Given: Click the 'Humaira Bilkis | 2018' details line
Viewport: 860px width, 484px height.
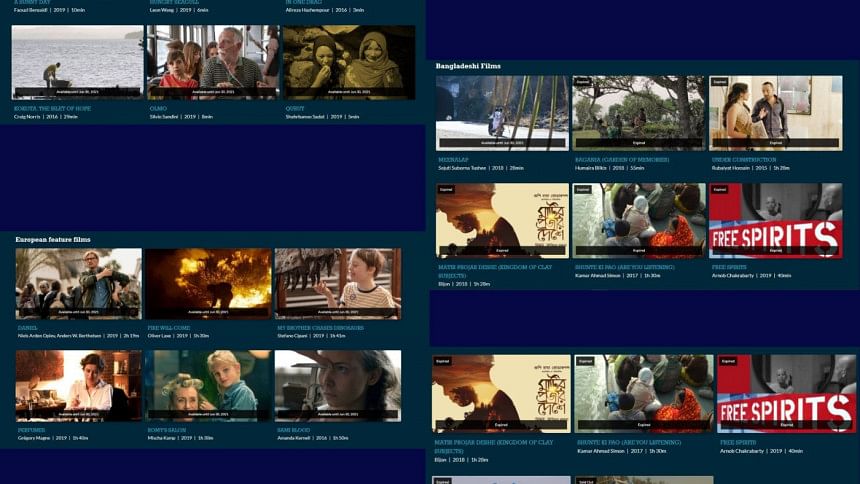Looking at the screenshot, I should [609, 168].
